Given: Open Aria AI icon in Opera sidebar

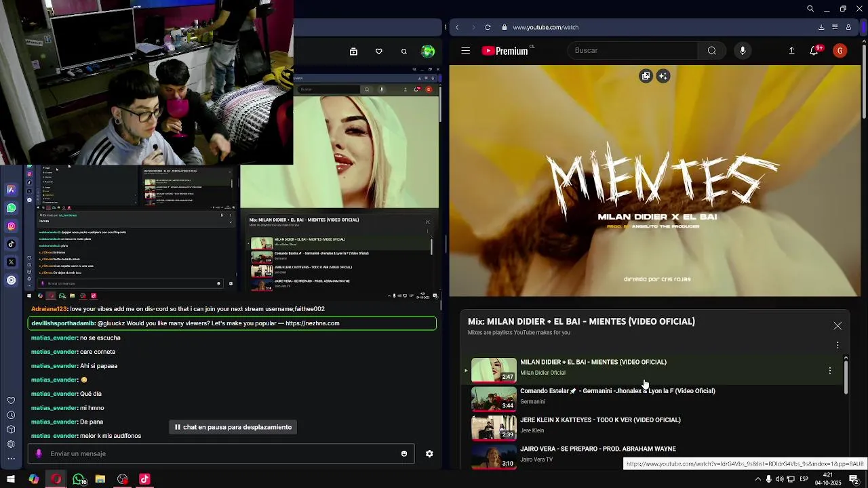Looking at the screenshot, I should click(11, 190).
